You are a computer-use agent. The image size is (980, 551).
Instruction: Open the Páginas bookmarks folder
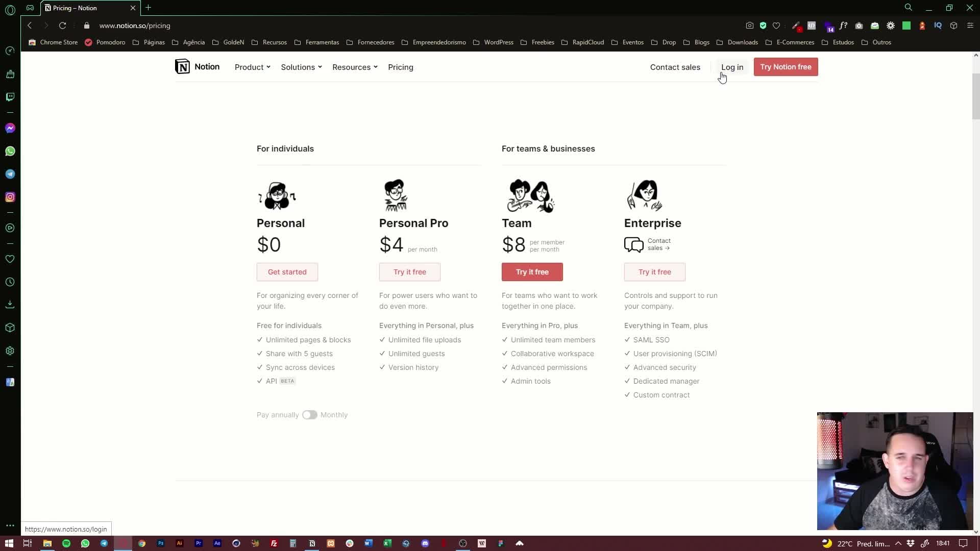149,42
